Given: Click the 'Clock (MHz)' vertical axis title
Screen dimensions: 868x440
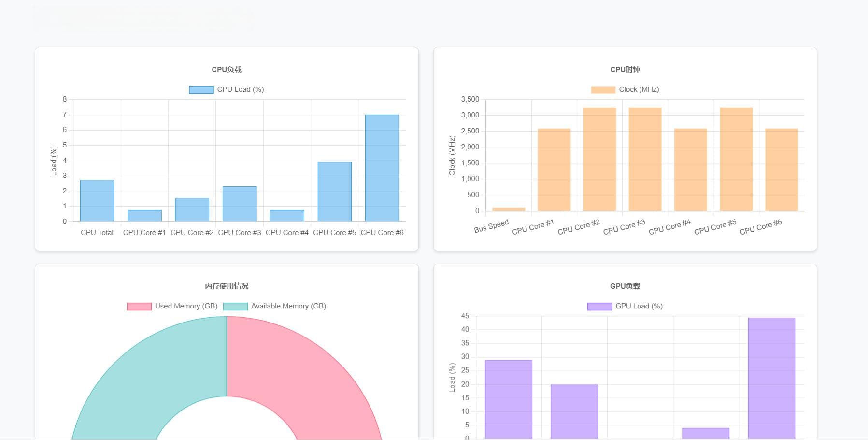Looking at the screenshot, I should (x=452, y=155).
